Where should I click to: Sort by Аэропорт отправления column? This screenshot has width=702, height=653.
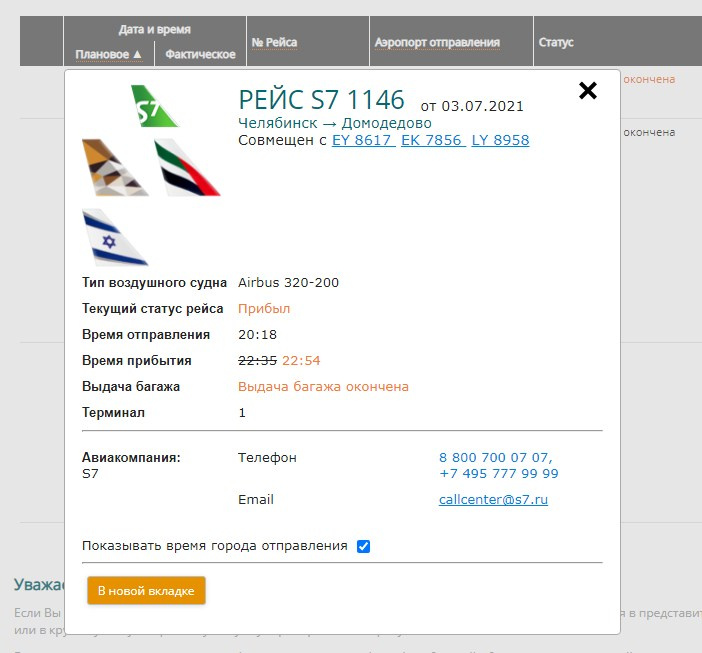[437, 42]
